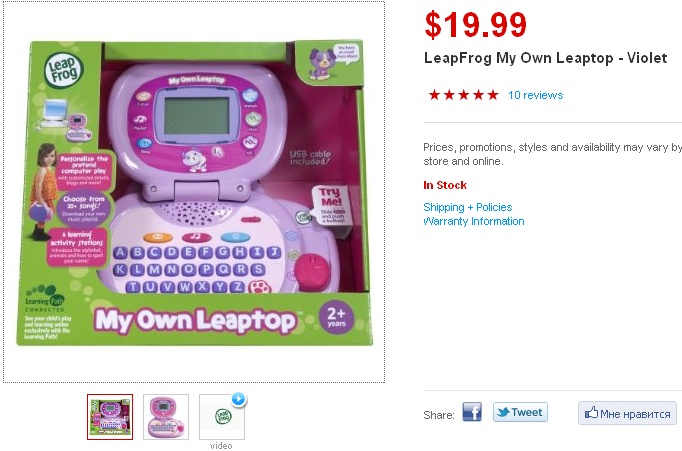Click the In Stock status text
Screen dimensions: 682x451
(445, 185)
